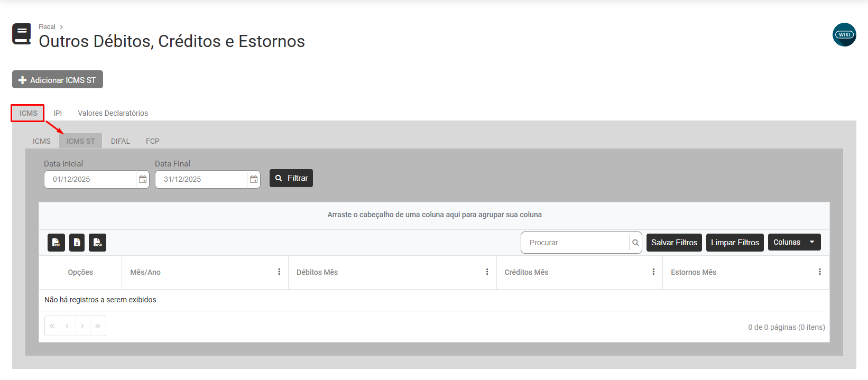
Task: Select the DIFAL sub-tab
Action: 121,141
